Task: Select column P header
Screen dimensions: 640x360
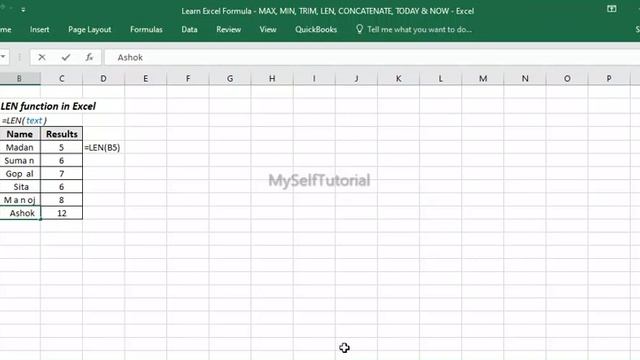Action: click(x=609, y=78)
